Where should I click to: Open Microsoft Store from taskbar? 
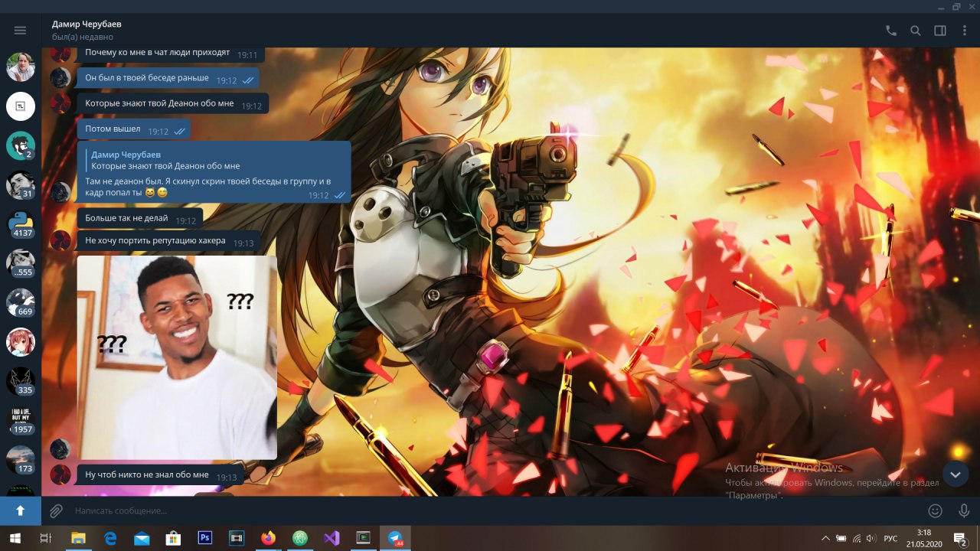pyautogui.click(x=173, y=538)
